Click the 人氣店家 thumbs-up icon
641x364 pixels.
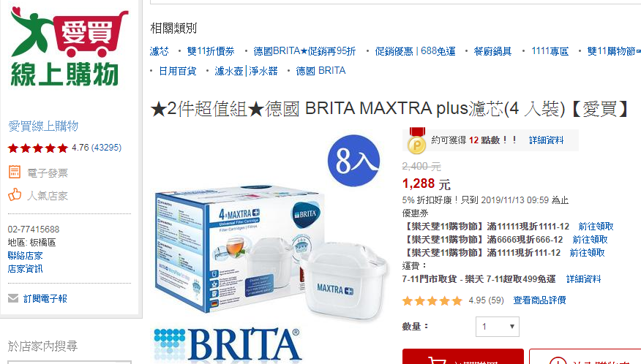coord(15,195)
